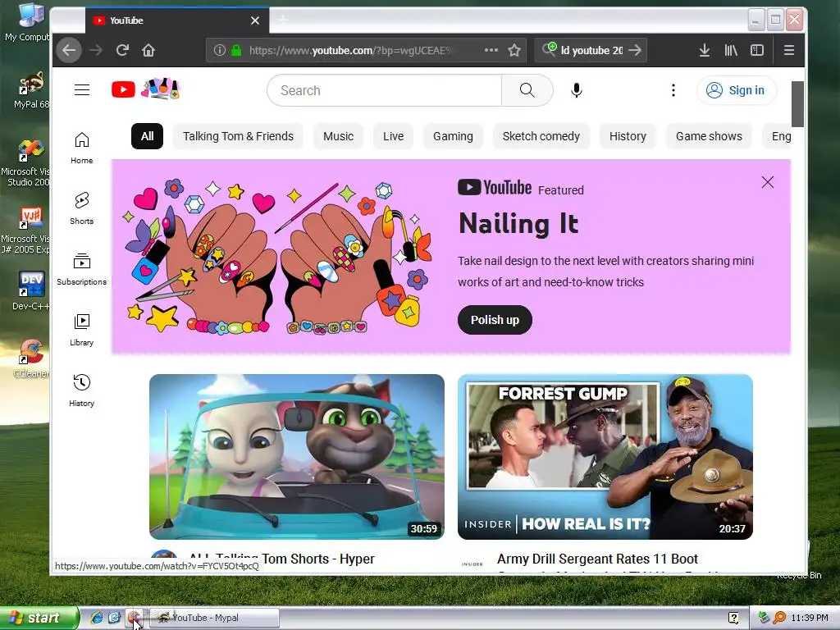
Task: Click the search engine magnifier icon in search box
Action: pos(549,50)
